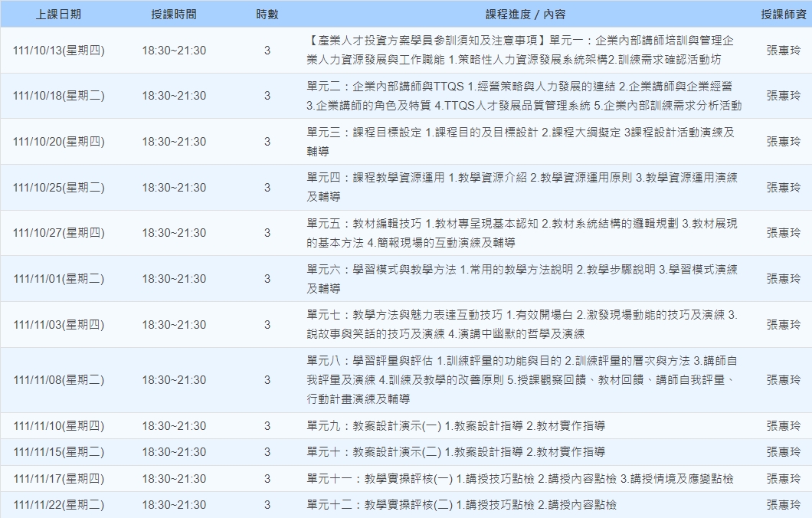Select the date 111/11/10(星期四)
The width and height of the screenshot is (812, 518).
[x=59, y=426]
